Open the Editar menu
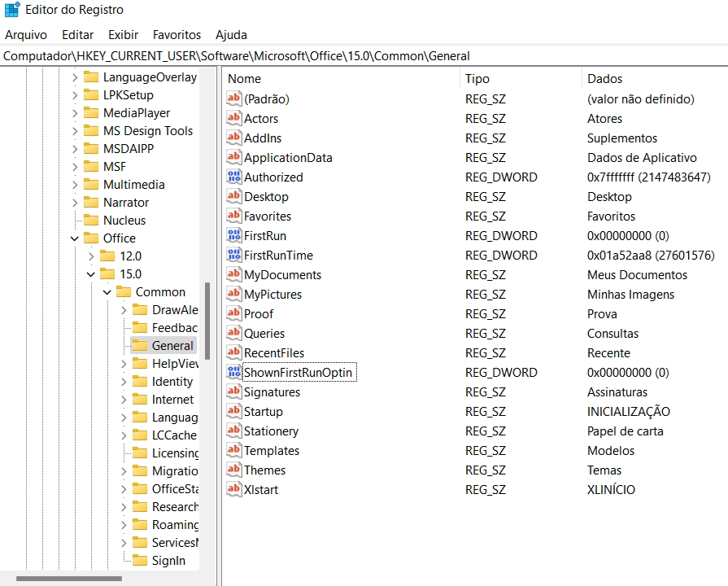Viewport: 728px width, 586px height. click(x=77, y=35)
